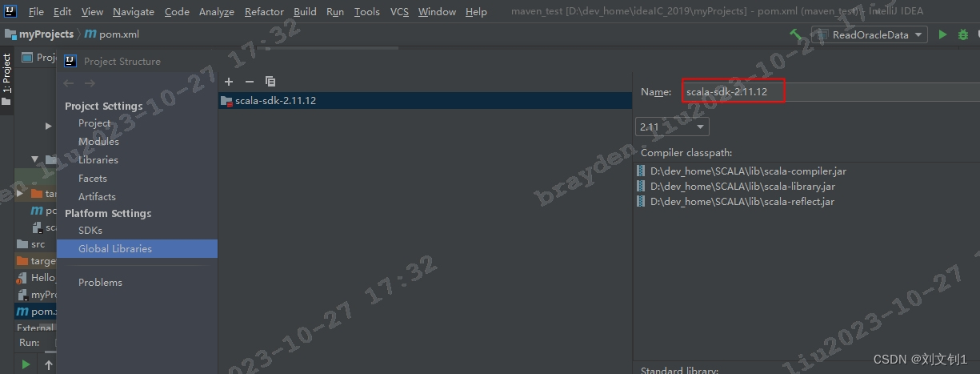Click the scala-compiler.jar file icon
Screen dimensions: 980x374
tap(642, 171)
